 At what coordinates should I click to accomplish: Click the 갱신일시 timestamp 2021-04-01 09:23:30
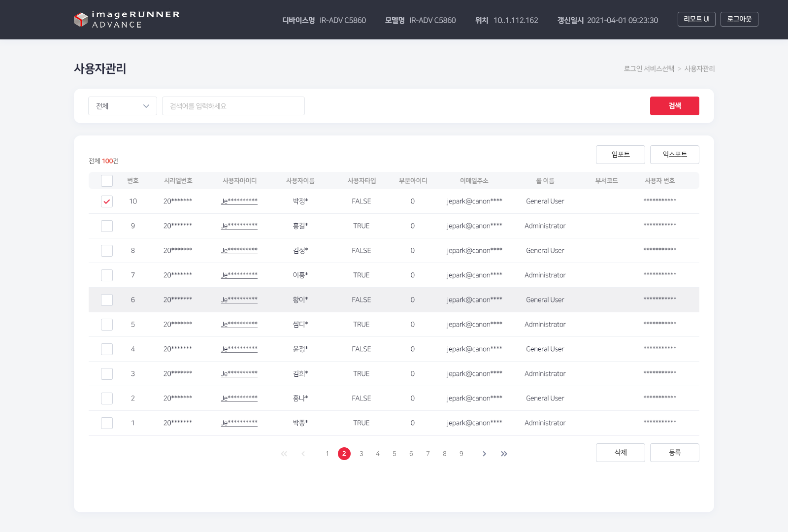pyautogui.click(x=623, y=20)
